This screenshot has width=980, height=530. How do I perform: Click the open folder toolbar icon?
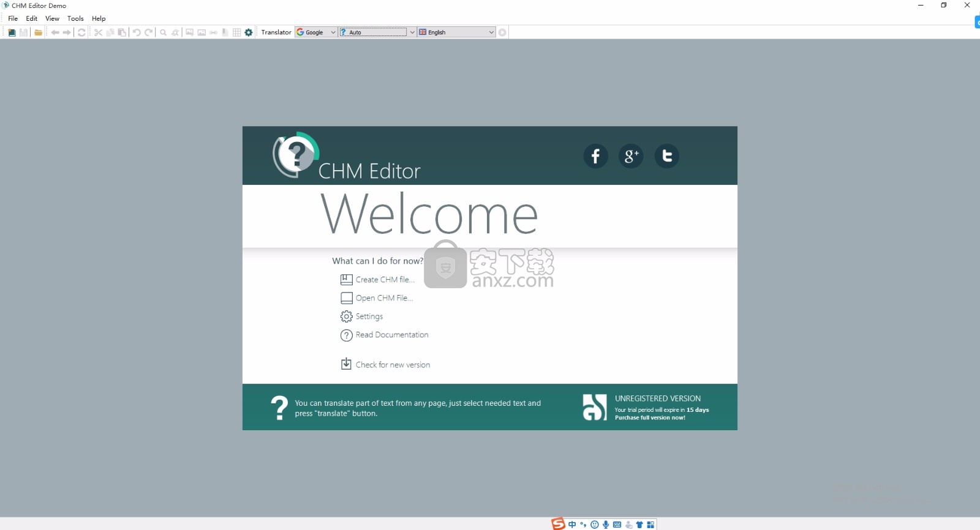(x=38, y=32)
